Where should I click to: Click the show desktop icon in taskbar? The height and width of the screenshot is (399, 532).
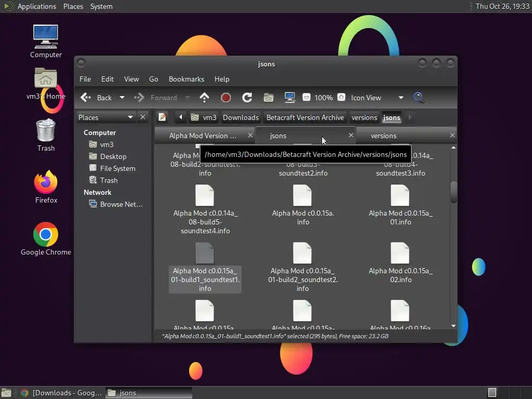(x=6, y=393)
